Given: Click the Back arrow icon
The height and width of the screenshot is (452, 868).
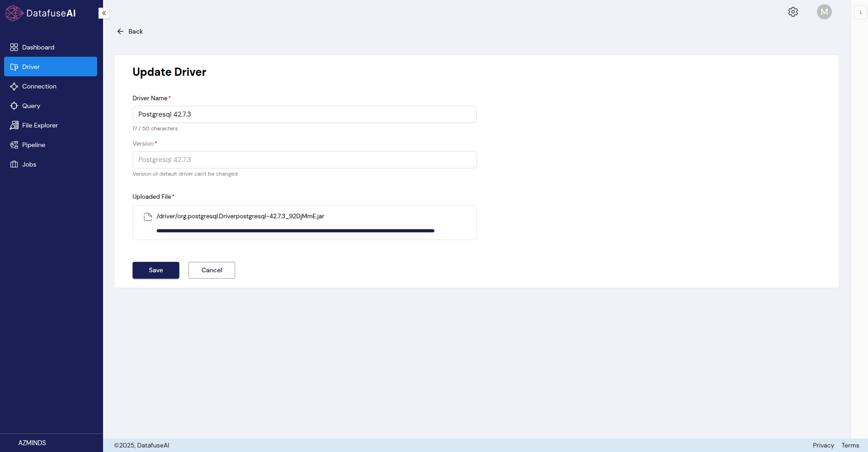Looking at the screenshot, I should [120, 31].
